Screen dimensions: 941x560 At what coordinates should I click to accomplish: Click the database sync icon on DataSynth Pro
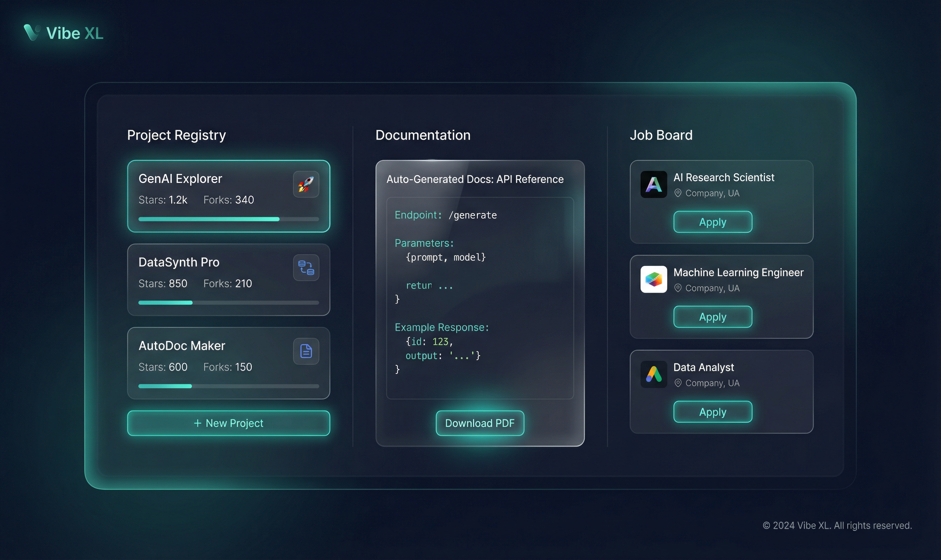306,267
